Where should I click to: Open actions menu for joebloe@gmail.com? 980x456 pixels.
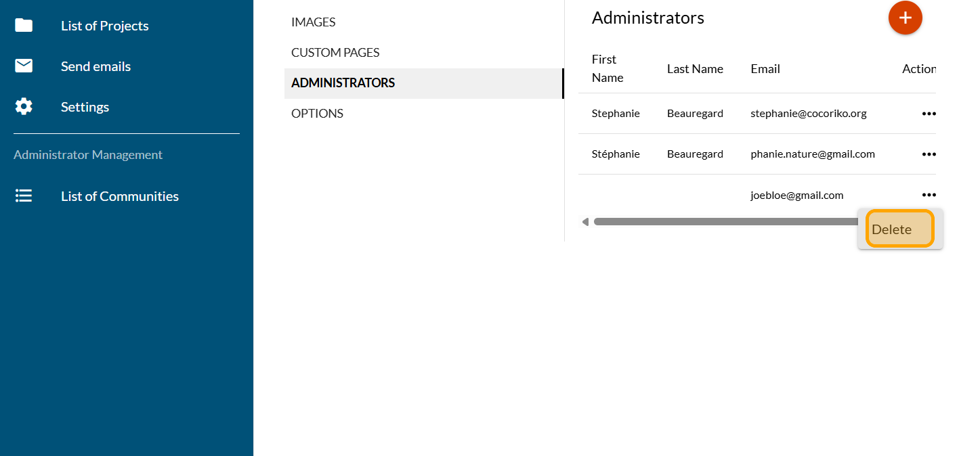click(x=929, y=195)
